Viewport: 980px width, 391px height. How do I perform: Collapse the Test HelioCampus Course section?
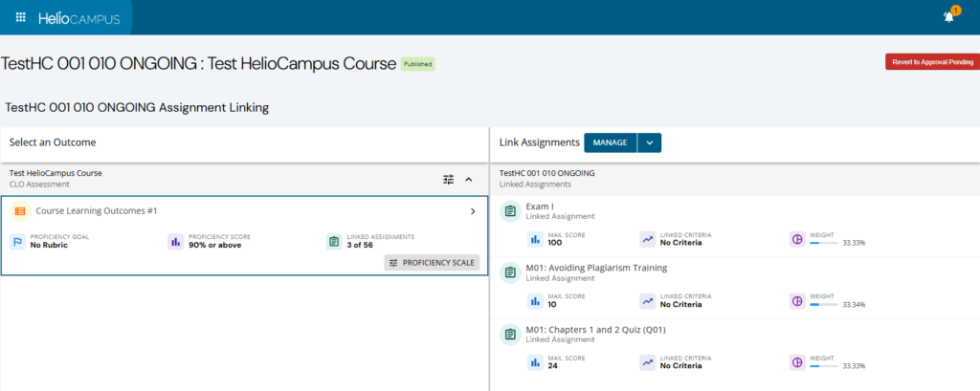coord(469,180)
